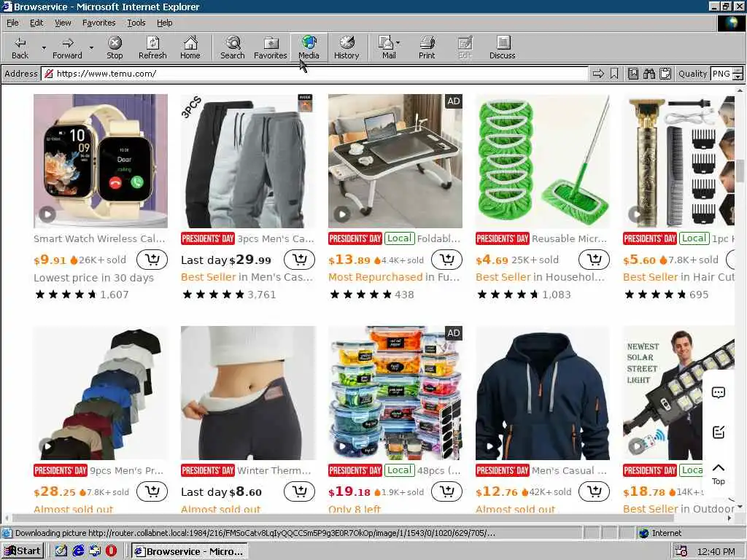Click the binoculars find icon

click(649, 74)
